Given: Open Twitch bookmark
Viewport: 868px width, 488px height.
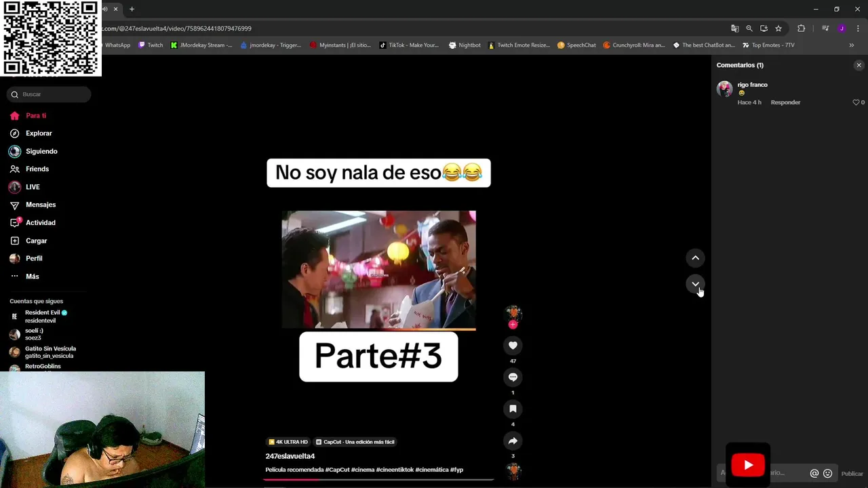Looking at the screenshot, I should pyautogui.click(x=151, y=45).
